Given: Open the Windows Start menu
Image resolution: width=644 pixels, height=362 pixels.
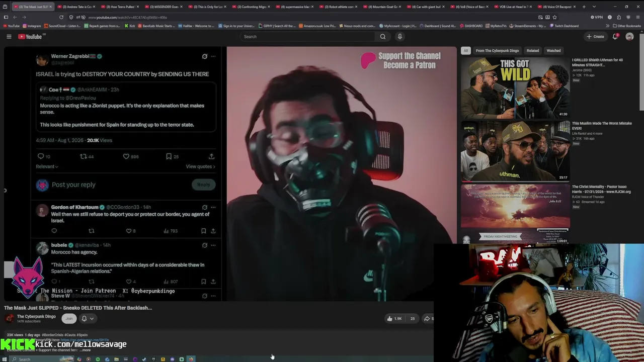Looking at the screenshot, I should click(5, 359).
